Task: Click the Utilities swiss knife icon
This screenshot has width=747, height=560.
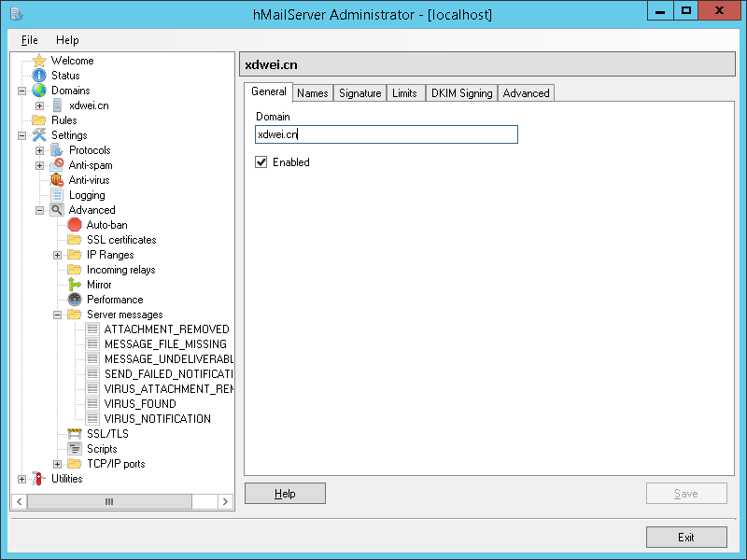Action: click(38, 479)
